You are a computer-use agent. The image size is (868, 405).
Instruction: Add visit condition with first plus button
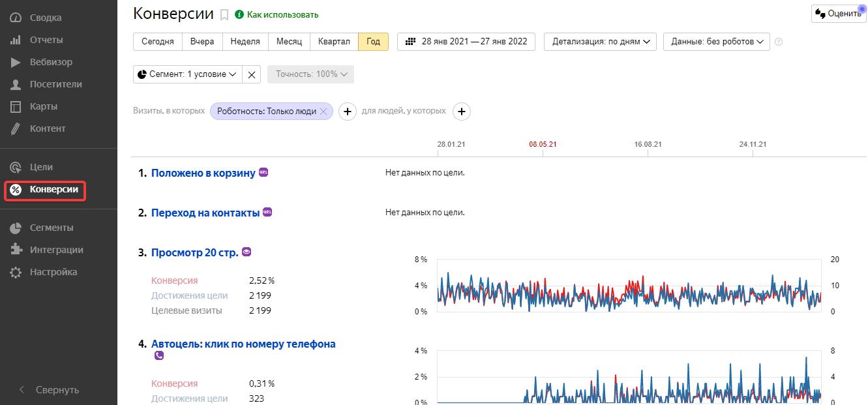pyautogui.click(x=348, y=112)
